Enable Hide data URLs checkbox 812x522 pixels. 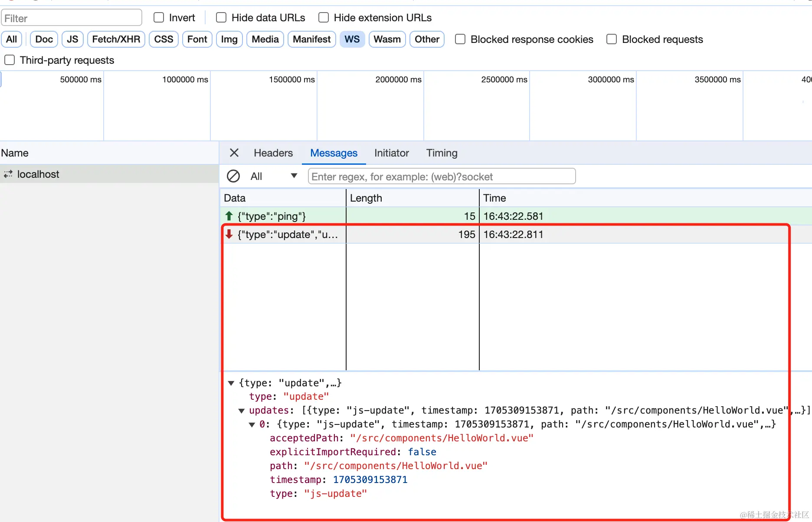click(x=221, y=18)
